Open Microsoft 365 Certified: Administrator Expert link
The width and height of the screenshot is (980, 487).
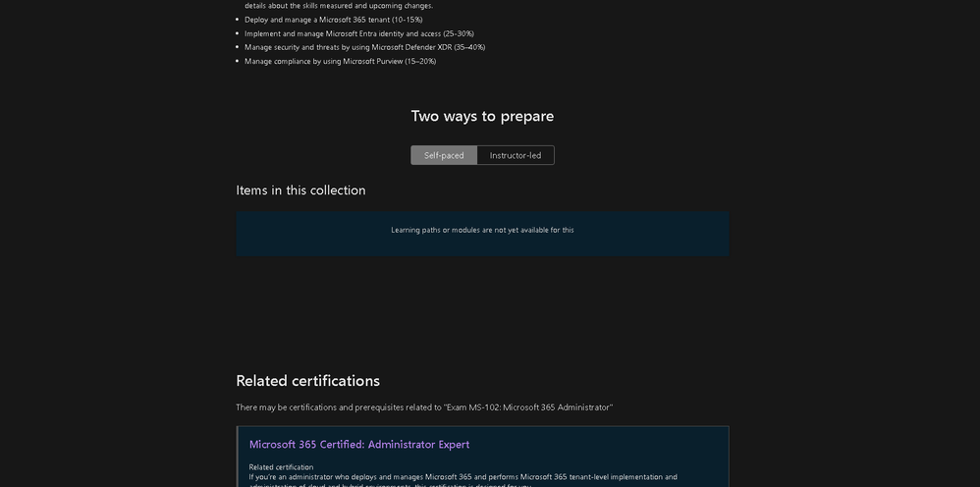tap(359, 445)
